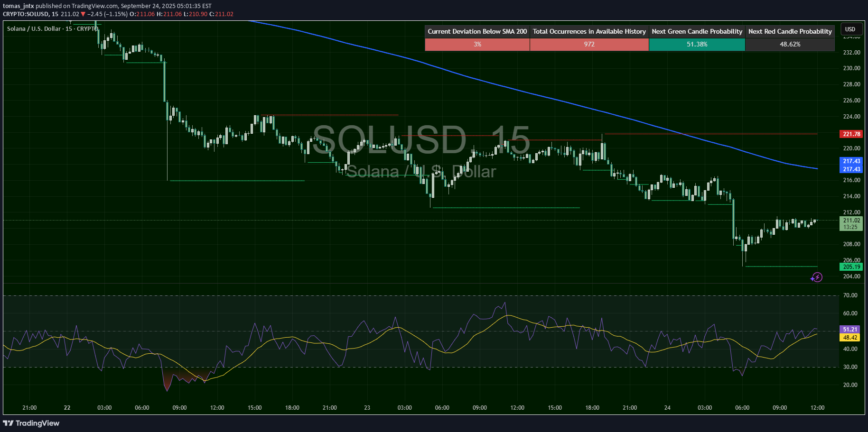This screenshot has height=432, width=868.
Task: Click the date label 24 on time axis
Action: 667,408
